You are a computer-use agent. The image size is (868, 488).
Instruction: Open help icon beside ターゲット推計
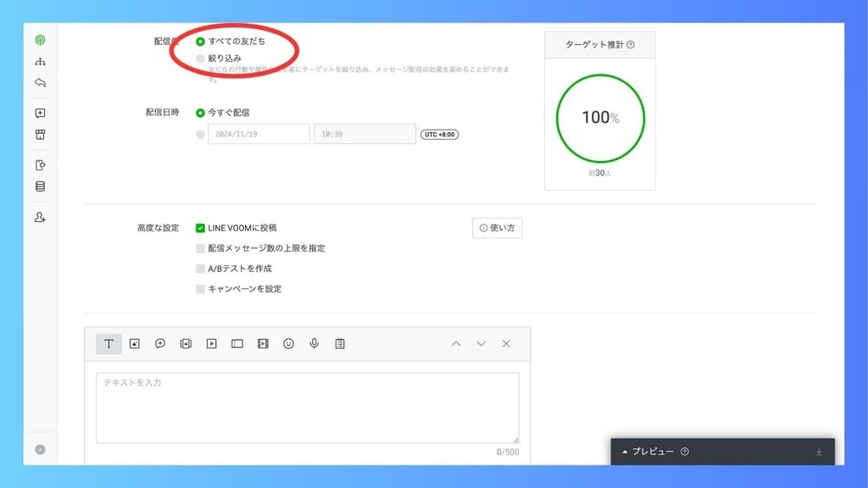tap(631, 45)
